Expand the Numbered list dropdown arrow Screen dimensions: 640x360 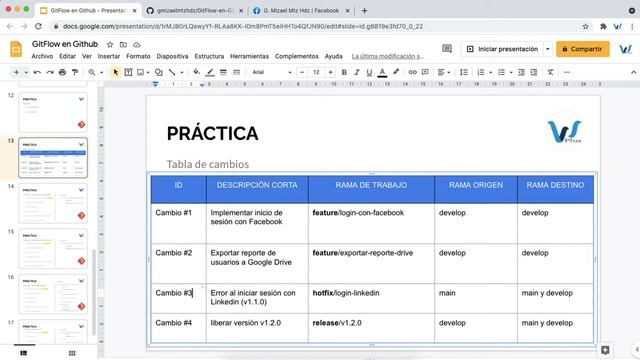point(490,72)
